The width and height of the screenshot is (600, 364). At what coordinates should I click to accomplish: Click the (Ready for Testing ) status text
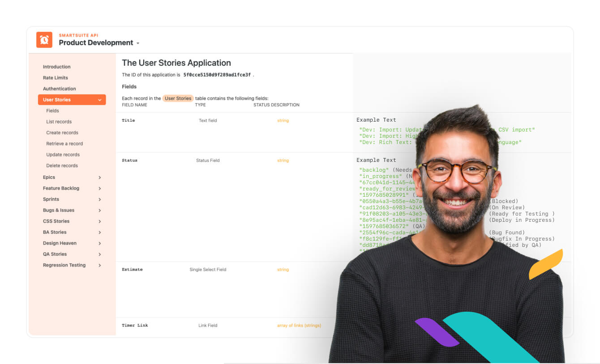point(522,214)
